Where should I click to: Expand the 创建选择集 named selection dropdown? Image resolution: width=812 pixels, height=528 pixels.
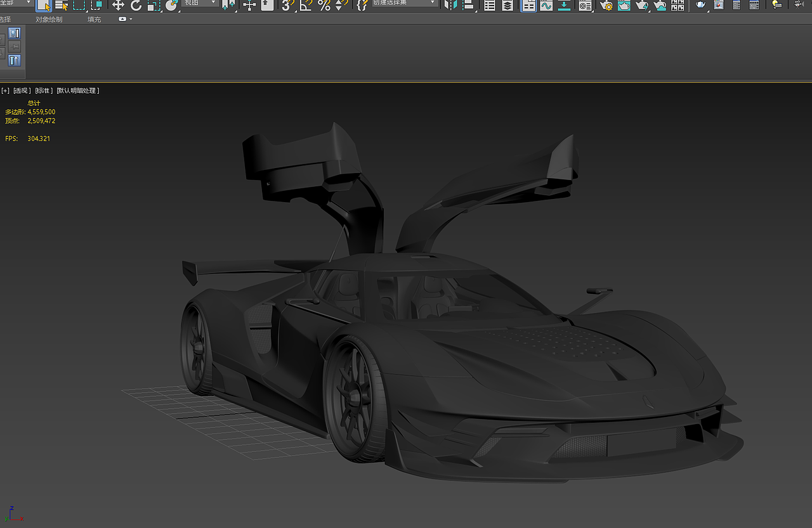tap(405, 3)
